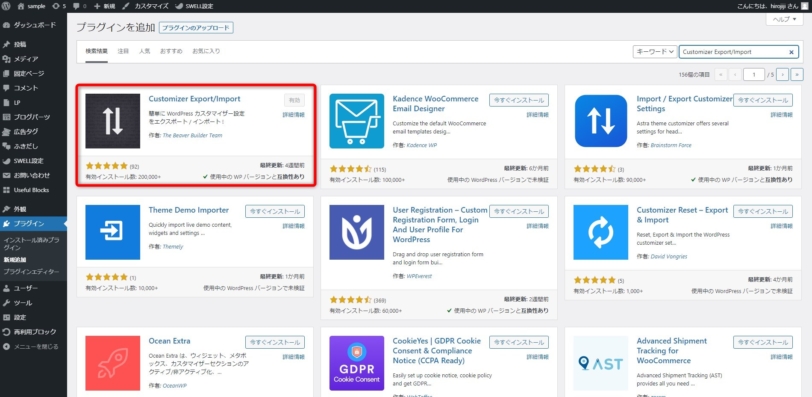Screen dimensions: 812x397
Task: Click Customizer Reset plugin icon
Action: click(601, 232)
